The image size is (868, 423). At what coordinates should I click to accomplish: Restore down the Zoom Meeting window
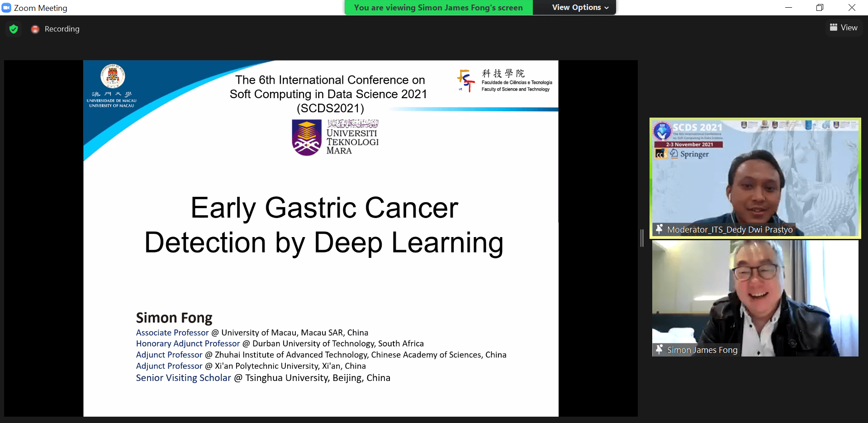(x=820, y=8)
